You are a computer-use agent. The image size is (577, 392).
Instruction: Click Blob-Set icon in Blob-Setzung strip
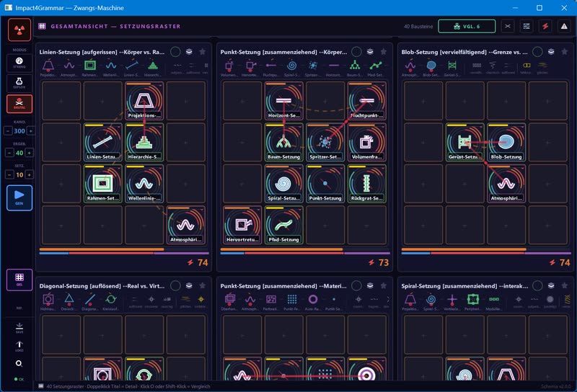point(431,66)
